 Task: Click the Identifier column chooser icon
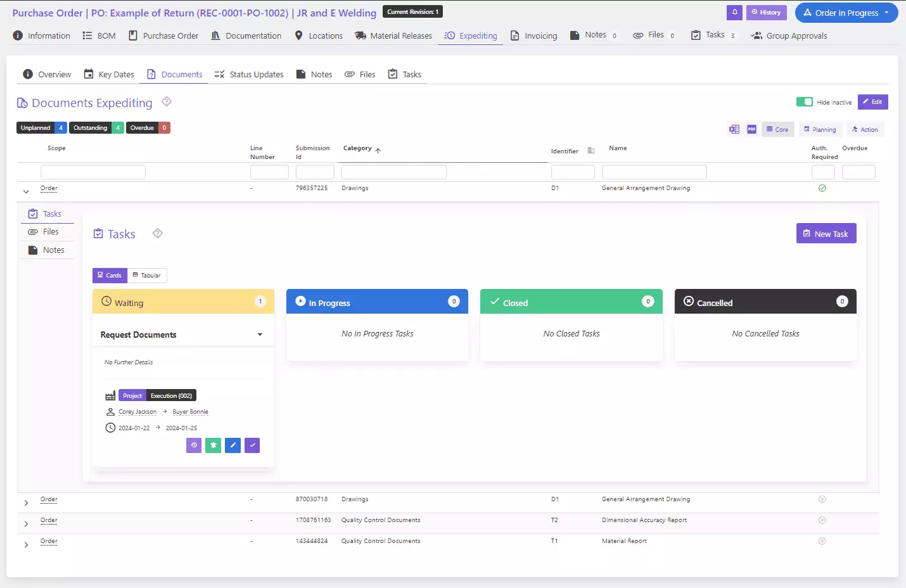coord(591,151)
